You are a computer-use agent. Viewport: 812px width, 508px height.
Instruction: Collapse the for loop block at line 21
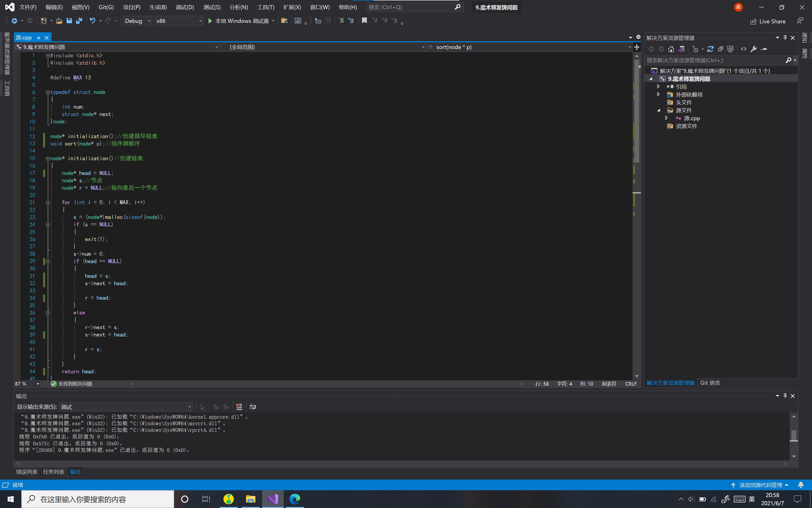click(x=48, y=202)
